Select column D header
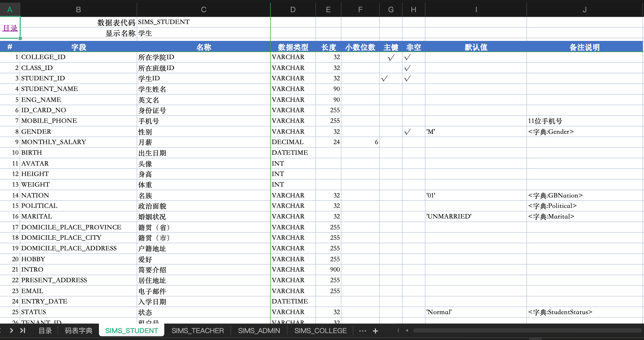Screen dimensions: 644x340 point(293,10)
